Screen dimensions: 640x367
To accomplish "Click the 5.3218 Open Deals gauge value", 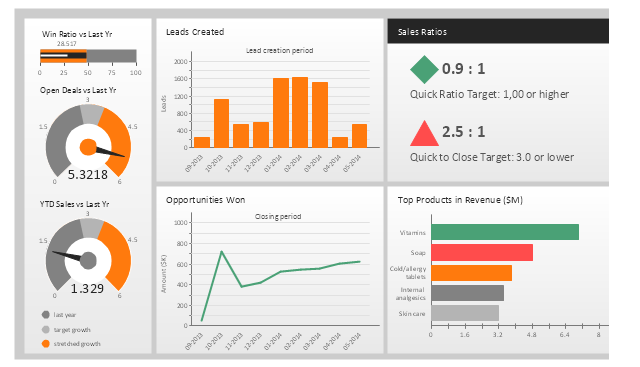I will (x=87, y=175).
